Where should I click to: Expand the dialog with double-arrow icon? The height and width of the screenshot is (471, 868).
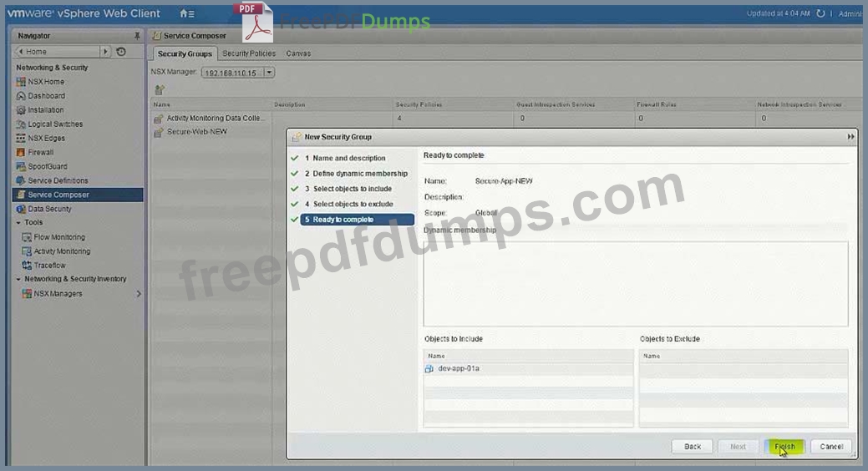point(850,137)
